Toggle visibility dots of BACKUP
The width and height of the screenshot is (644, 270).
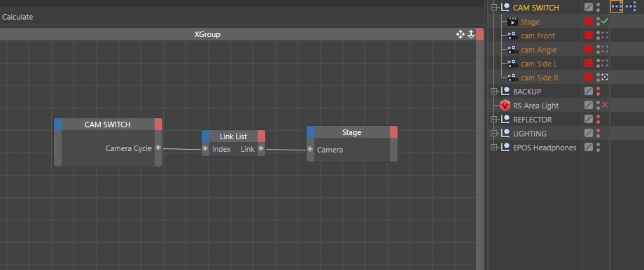pos(598,91)
